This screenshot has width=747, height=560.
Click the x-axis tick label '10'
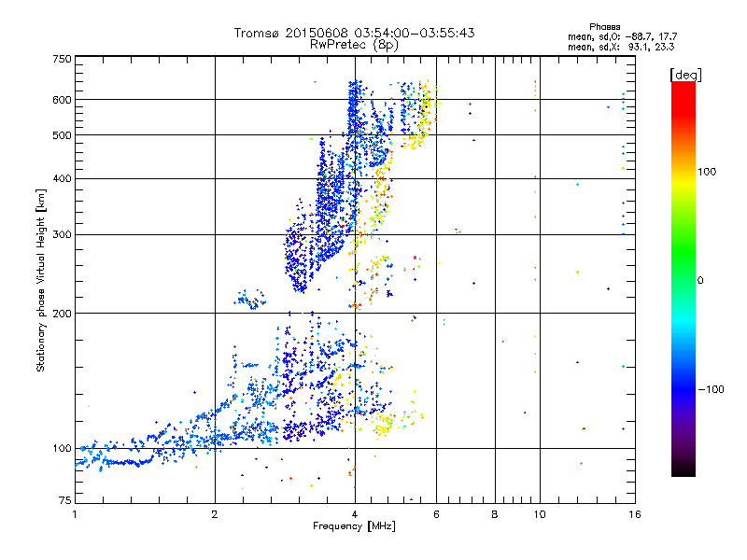coord(540,514)
